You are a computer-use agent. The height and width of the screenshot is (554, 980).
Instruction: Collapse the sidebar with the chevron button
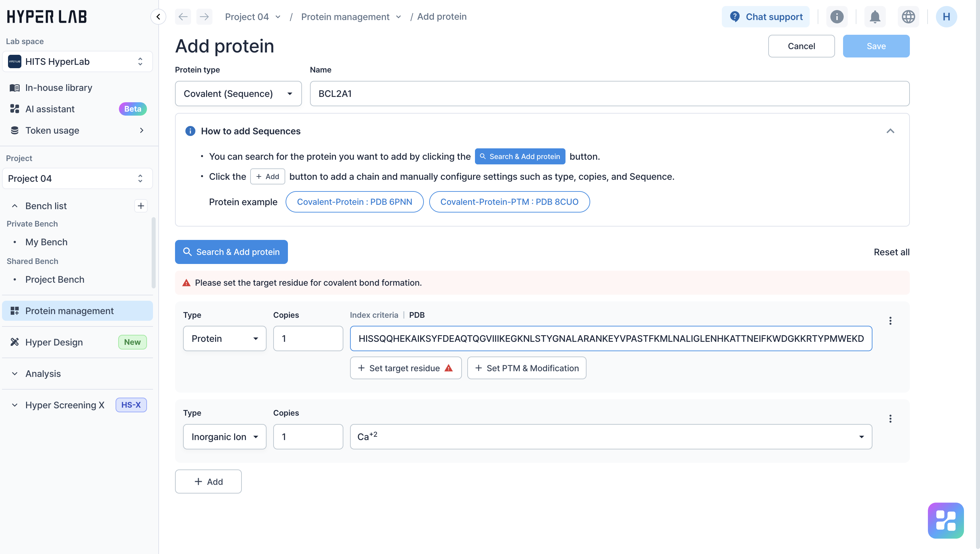coord(158,17)
